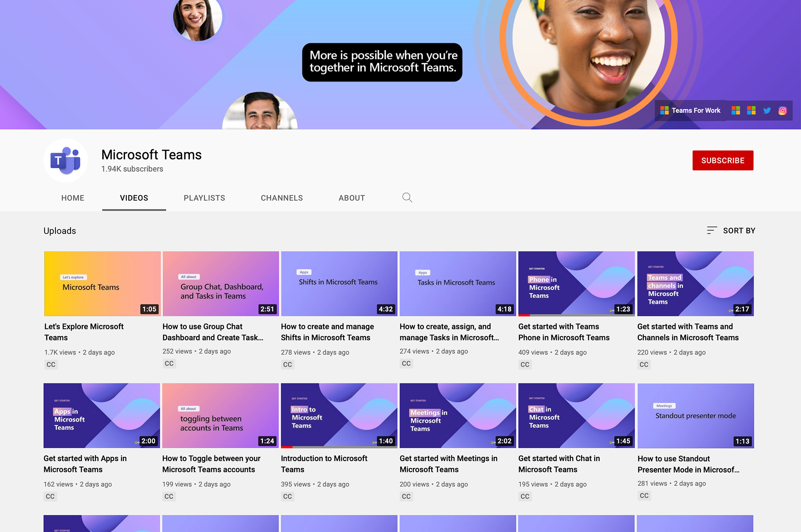This screenshot has width=801, height=532.
Task: Open title 'How to use Standout Presenter Mode'
Action: click(688, 464)
